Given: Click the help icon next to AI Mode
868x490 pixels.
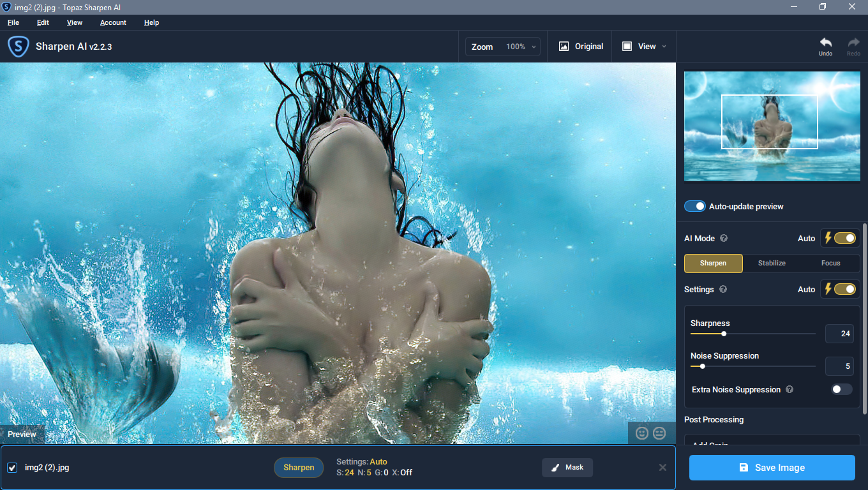Looking at the screenshot, I should coord(724,238).
